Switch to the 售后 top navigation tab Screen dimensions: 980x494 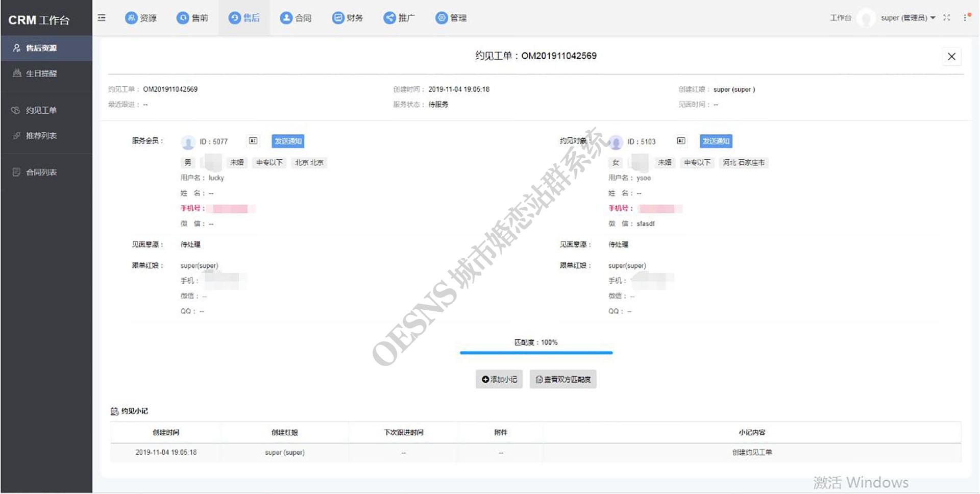[x=244, y=18]
